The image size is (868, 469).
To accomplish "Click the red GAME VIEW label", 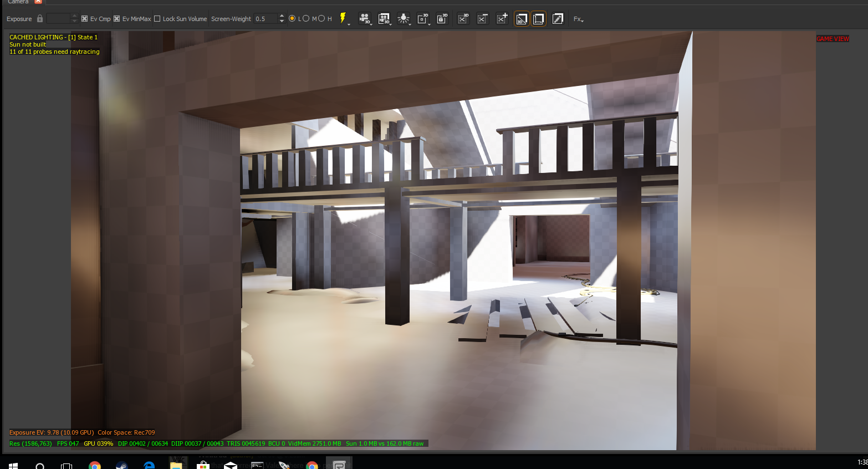I will (833, 39).
